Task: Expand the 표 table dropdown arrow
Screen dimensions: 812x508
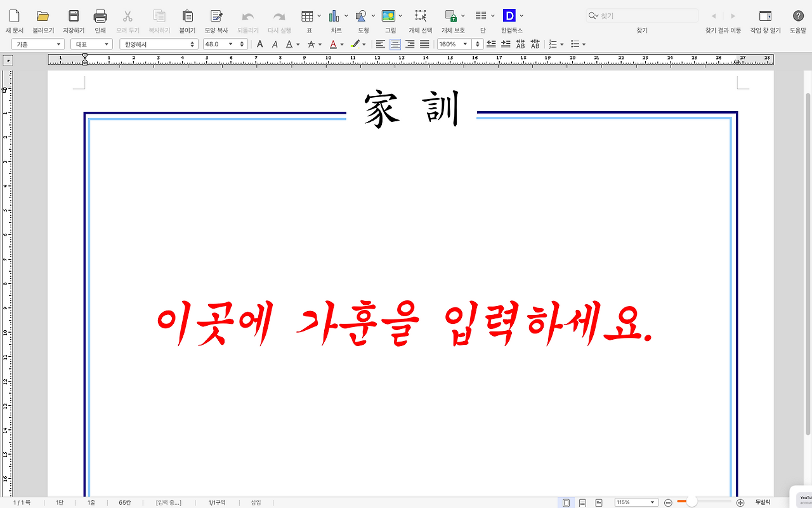Action: point(318,16)
